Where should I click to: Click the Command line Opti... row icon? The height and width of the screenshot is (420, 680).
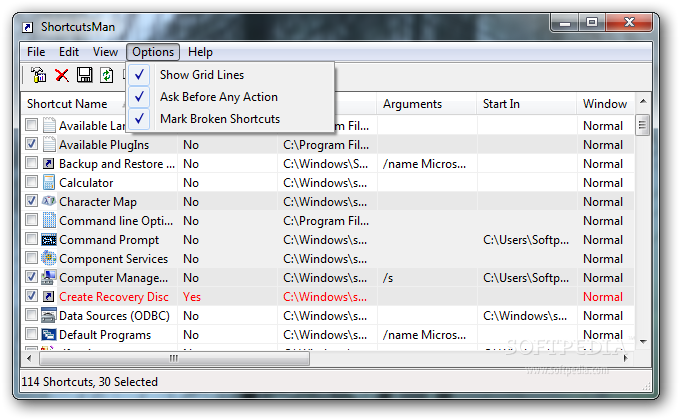tap(49, 220)
